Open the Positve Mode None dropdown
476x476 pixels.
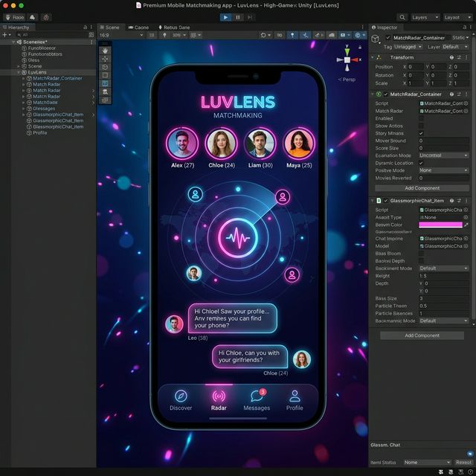(444, 170)
